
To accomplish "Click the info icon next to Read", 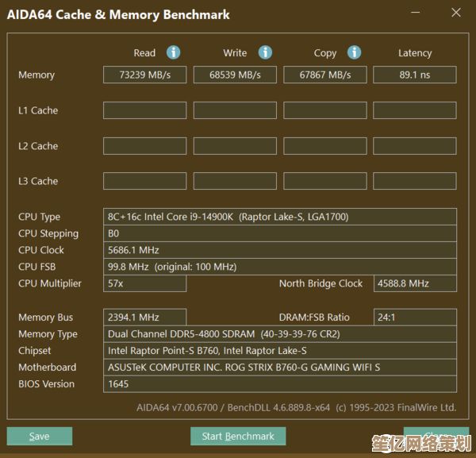I will pos(173,52).
